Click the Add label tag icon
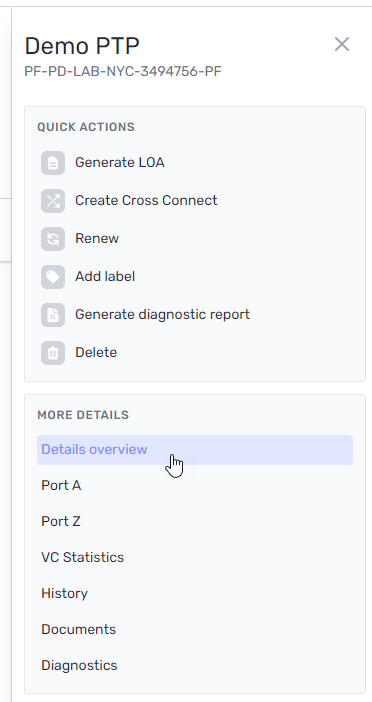The image size is (372, 702). coord(53,277)
